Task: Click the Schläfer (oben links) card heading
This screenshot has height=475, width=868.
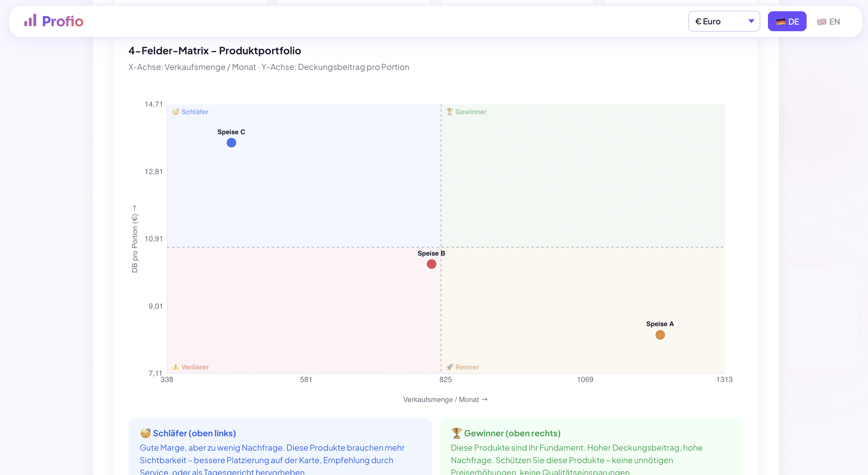Action: (194, 433)
